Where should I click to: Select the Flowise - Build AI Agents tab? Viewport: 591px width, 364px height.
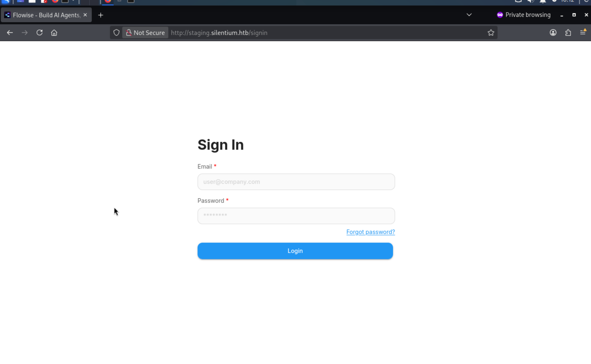tap(43, 15)
